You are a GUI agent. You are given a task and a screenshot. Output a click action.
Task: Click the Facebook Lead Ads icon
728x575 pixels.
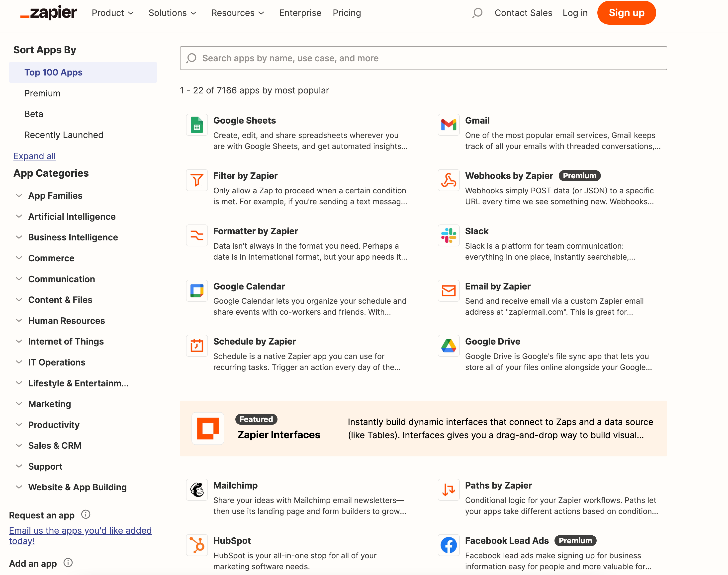pos(448,545)
